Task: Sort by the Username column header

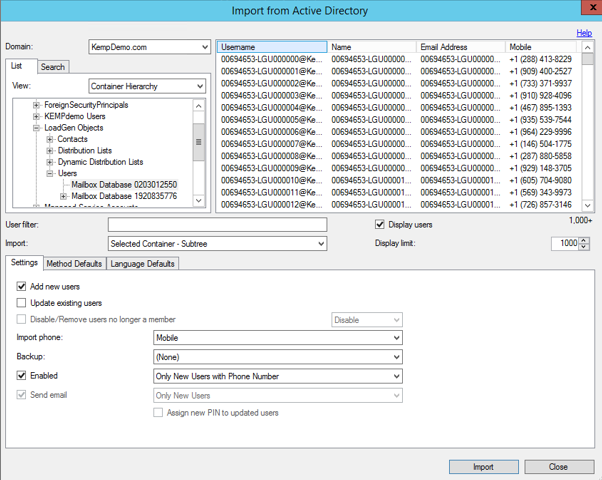Action: click(272, 47)
